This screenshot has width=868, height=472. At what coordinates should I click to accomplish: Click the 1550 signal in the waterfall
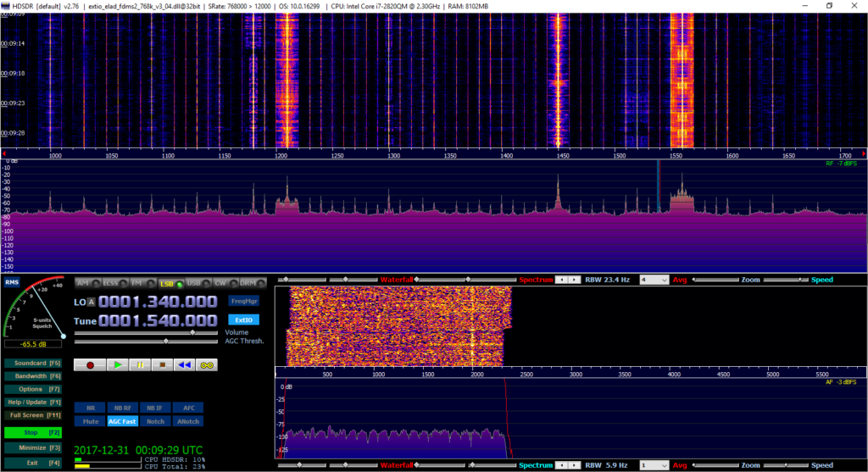(682, 81)
